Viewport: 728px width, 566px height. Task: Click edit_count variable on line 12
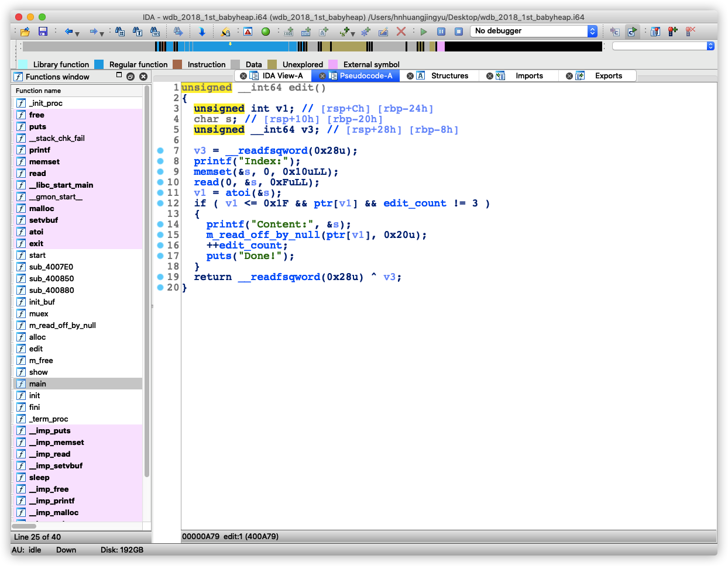(415, 203)
